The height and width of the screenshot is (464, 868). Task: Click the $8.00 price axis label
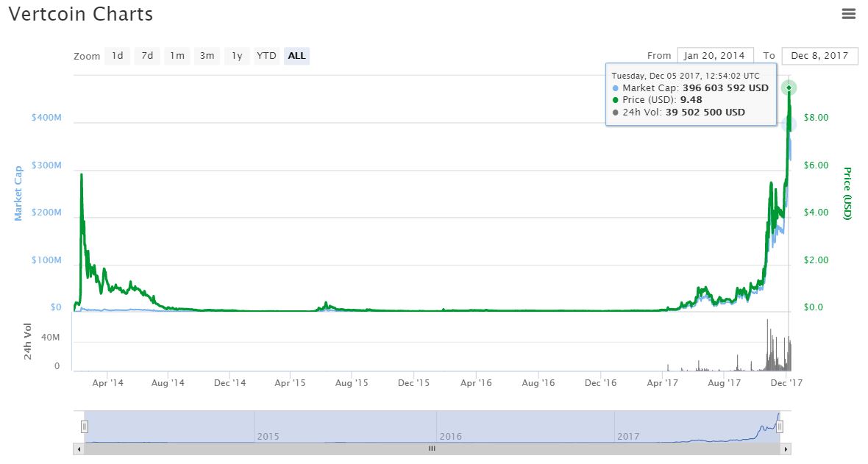click(816, 118)
